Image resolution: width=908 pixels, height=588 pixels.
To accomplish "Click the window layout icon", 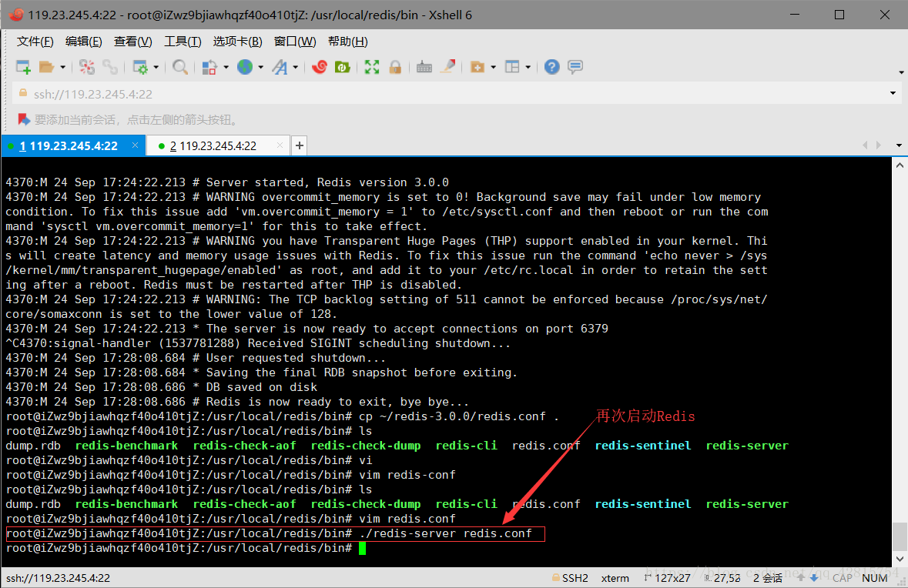I will pyautogui.click(x=512, y=67).
